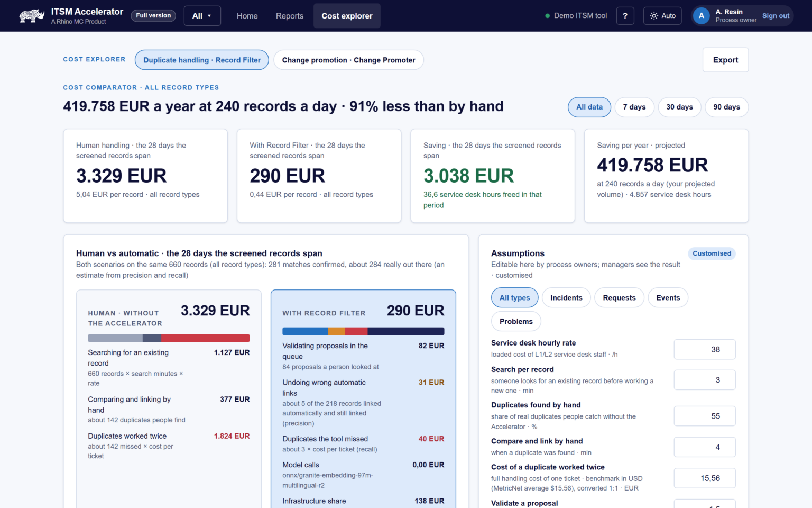812x508 pixels.
Task: Select the 30 days range toggle
Action: point(679,107)
